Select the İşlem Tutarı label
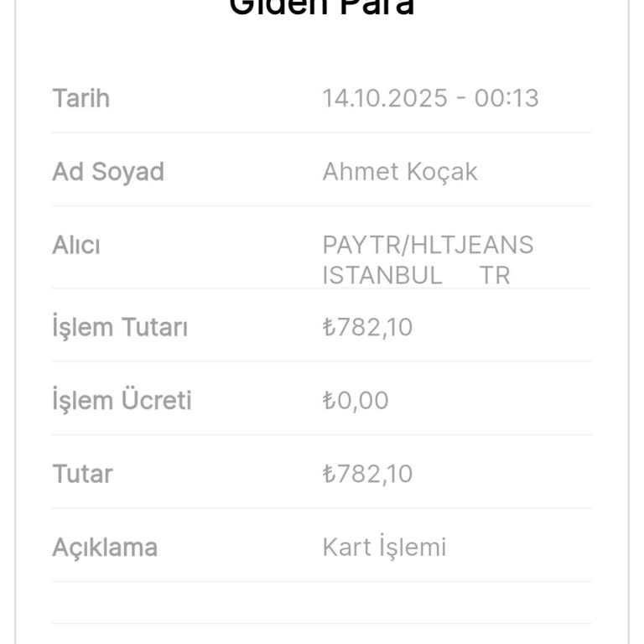644x644 pixels. [120, 327]
